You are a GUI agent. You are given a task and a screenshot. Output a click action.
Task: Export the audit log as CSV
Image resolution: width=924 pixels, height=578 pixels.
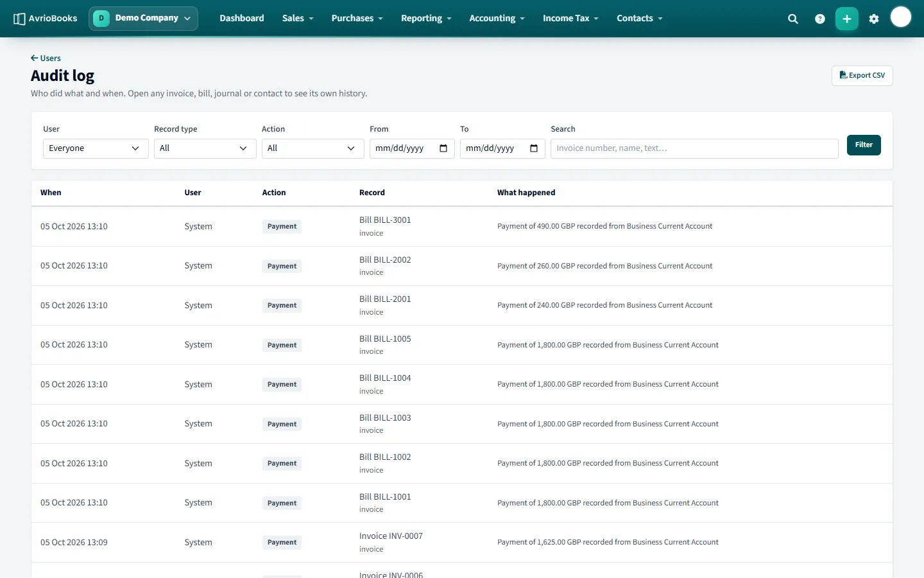tap(862, 76)
